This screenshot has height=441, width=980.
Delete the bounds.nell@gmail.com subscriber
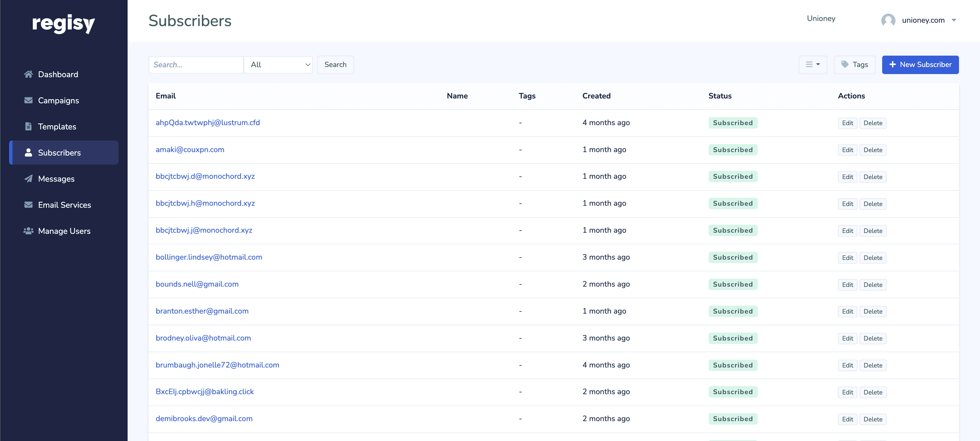click(873, 284)
